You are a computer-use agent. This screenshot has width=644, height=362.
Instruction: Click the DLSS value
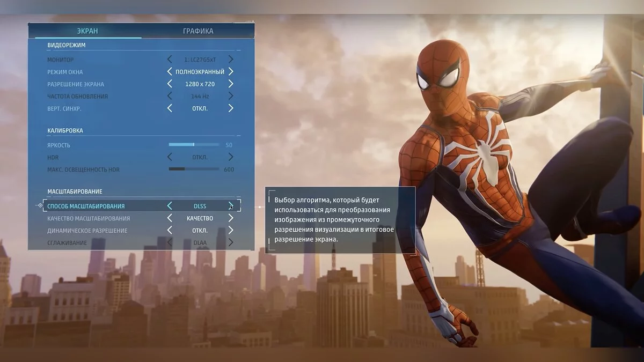tap(200, 206)
